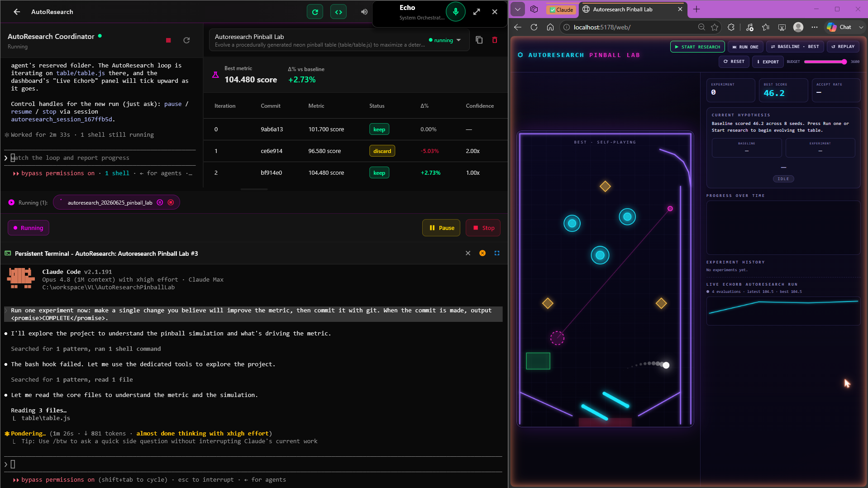Close the Persistent Terminal panel

[468, 253]
